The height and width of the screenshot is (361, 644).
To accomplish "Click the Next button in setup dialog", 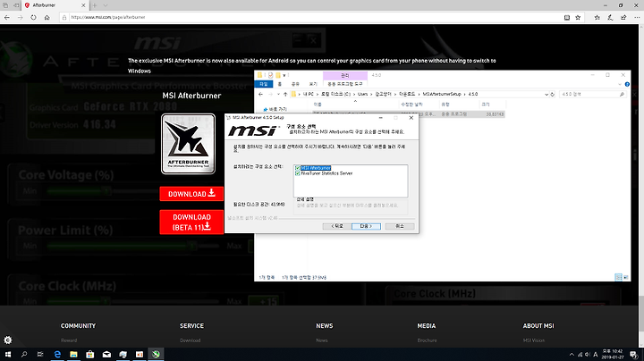I will point(366,226).
